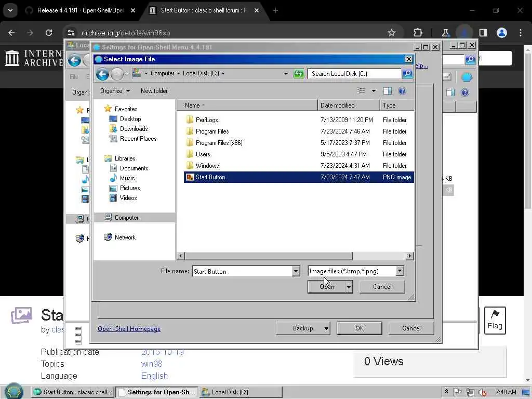The width and height of the screenshot is (532, 399).
Task: Open the Organize dropdown menu
Action: point(115,91)
